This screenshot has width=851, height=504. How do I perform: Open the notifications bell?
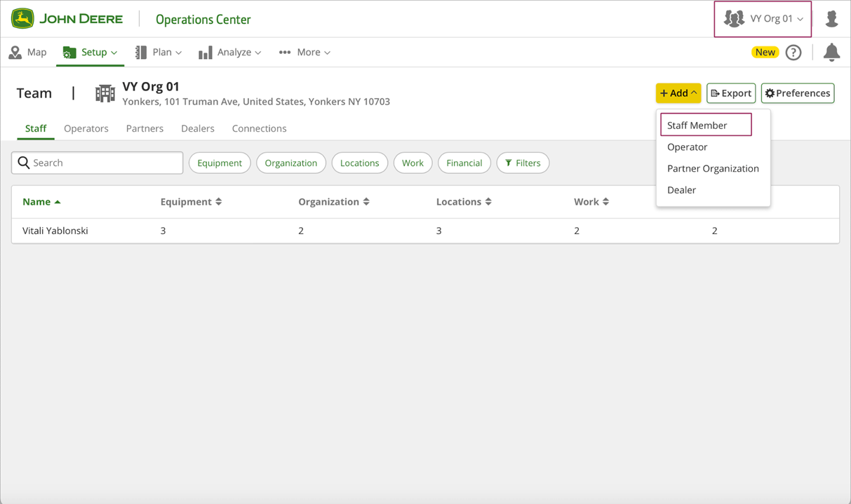831,53
